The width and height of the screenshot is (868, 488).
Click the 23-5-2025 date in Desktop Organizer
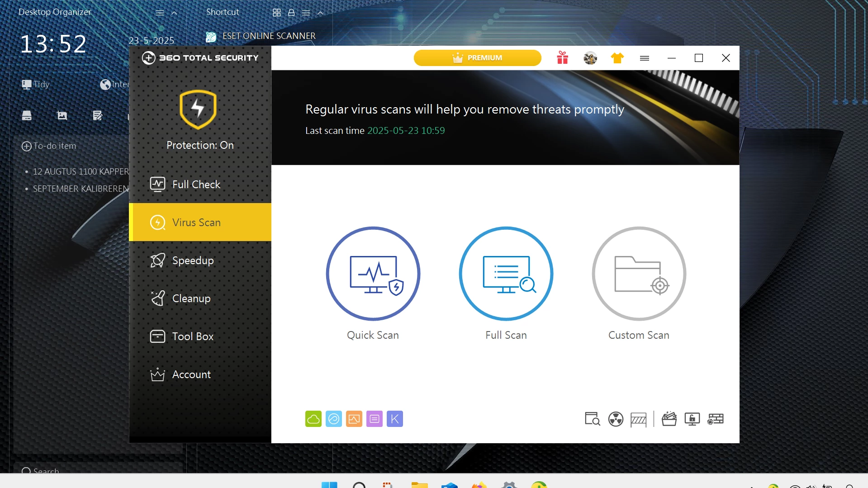tap(151, 40)
